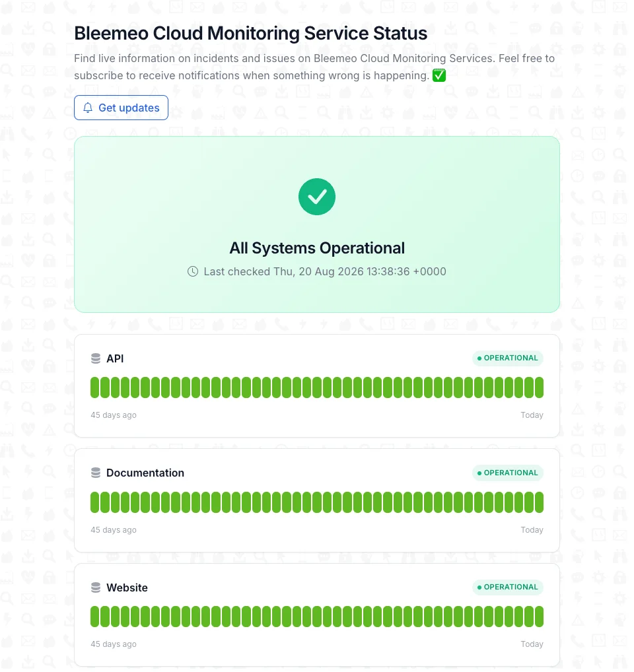Click the Bleemeo Cloud Monitoring Service Status title
634x672 pixels.
pyautogui.click(x=251, y=34)
